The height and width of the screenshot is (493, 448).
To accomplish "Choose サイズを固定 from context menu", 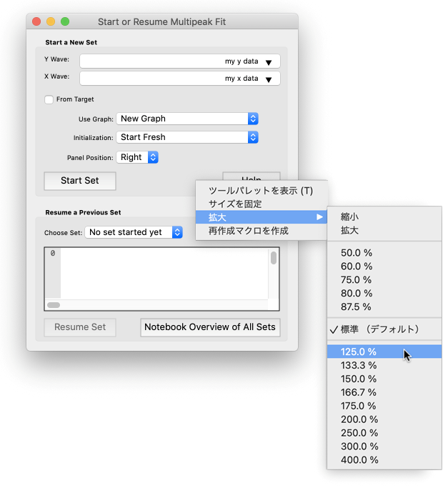I will (234, 204).
